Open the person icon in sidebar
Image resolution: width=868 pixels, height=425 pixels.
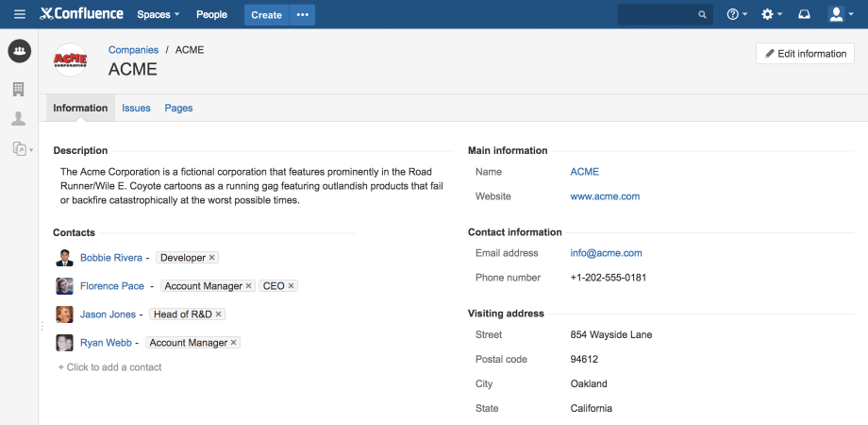tap(19, 119)
